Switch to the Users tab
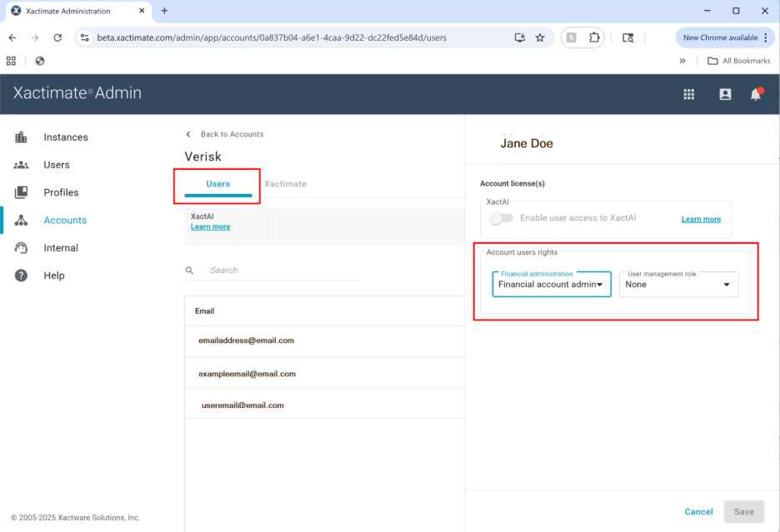 pyautogui.click(x=217, y=184)
